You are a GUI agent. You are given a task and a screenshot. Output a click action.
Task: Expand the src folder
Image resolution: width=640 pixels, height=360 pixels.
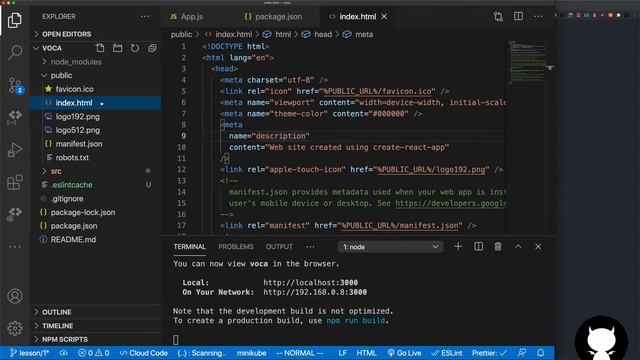tap(96, 171)
